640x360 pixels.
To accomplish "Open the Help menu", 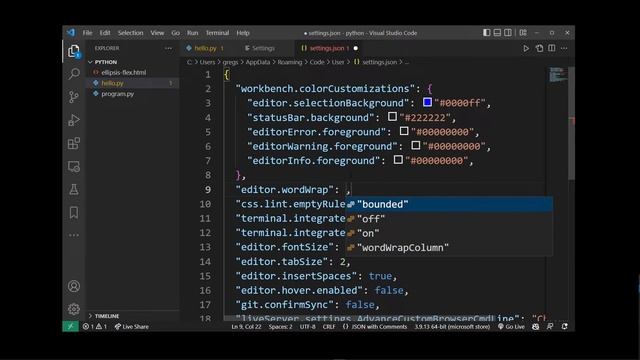I will [243, 33].
